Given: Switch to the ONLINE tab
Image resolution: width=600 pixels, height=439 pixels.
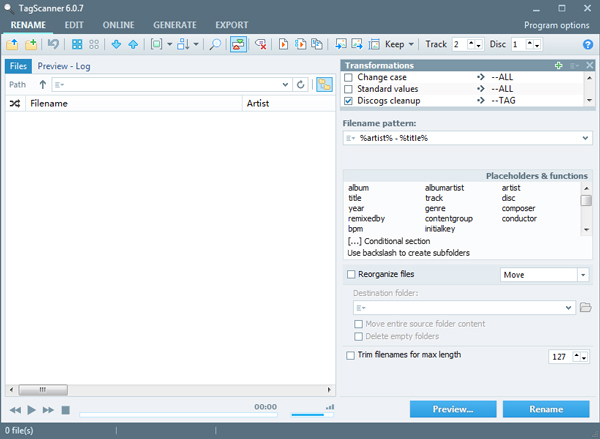Looking at the screenshot, I should 118,25.
